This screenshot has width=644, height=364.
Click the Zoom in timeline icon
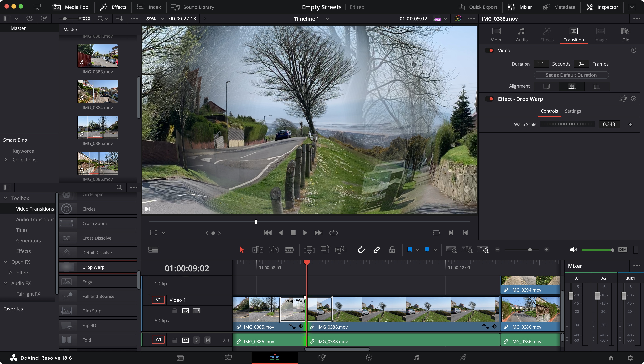point(547,250)
